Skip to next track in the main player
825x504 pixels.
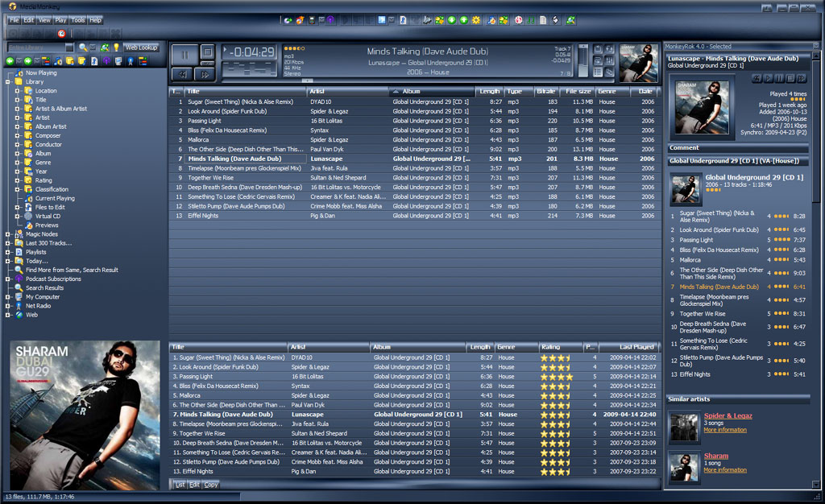[x=205, y=75]
